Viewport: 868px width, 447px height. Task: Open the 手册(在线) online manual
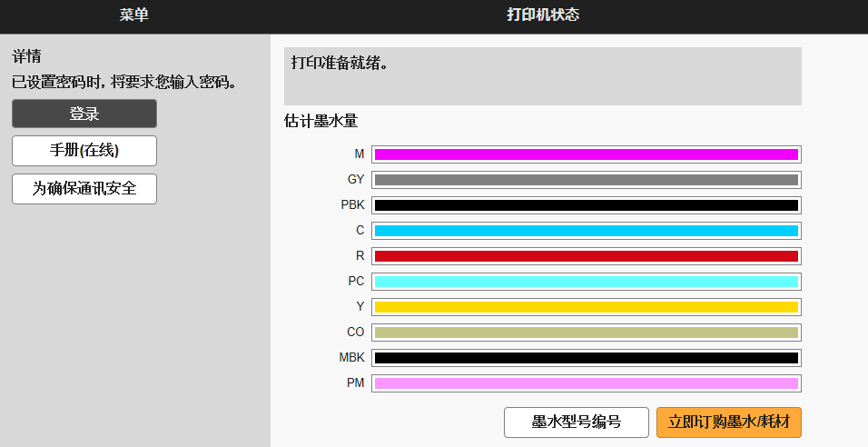click(x=84, y=151)
